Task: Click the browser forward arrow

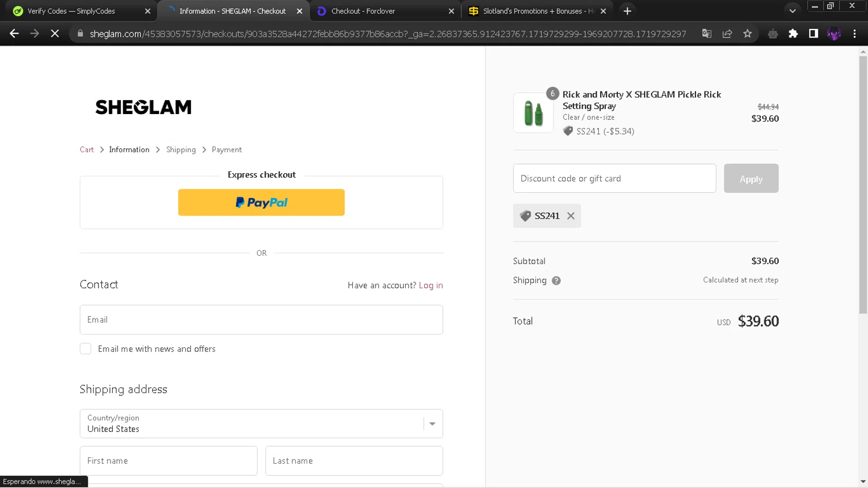Action: pos(35,34)
